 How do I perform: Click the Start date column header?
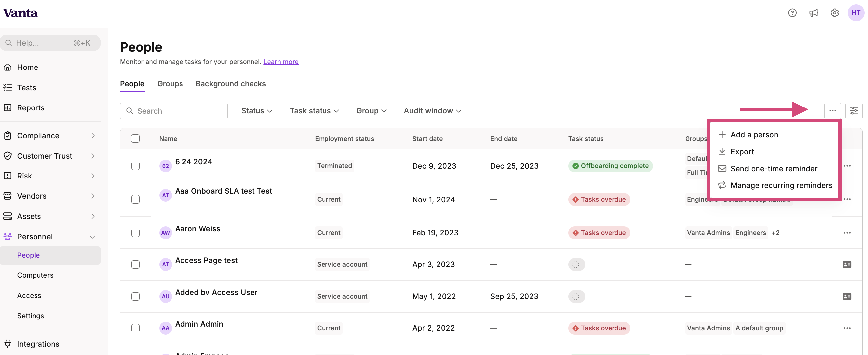(427, 139)
